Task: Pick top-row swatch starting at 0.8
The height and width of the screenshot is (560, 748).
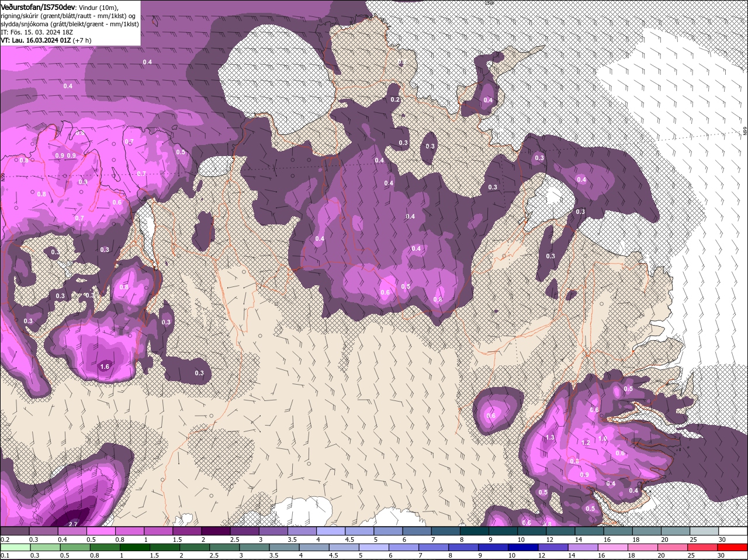Action: click(129, 531)
